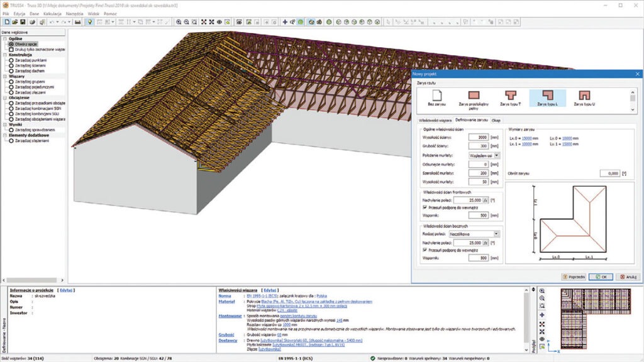Viewport: 644px width, 362px height.
Task: Click the first green cube view icon in toolbar
Action: [329, 22]
